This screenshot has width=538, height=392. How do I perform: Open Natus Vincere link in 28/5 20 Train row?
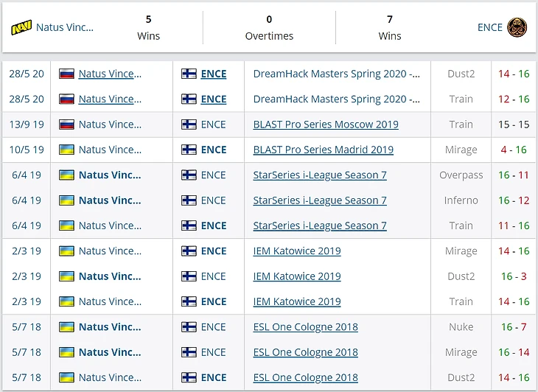pos(110,99)
